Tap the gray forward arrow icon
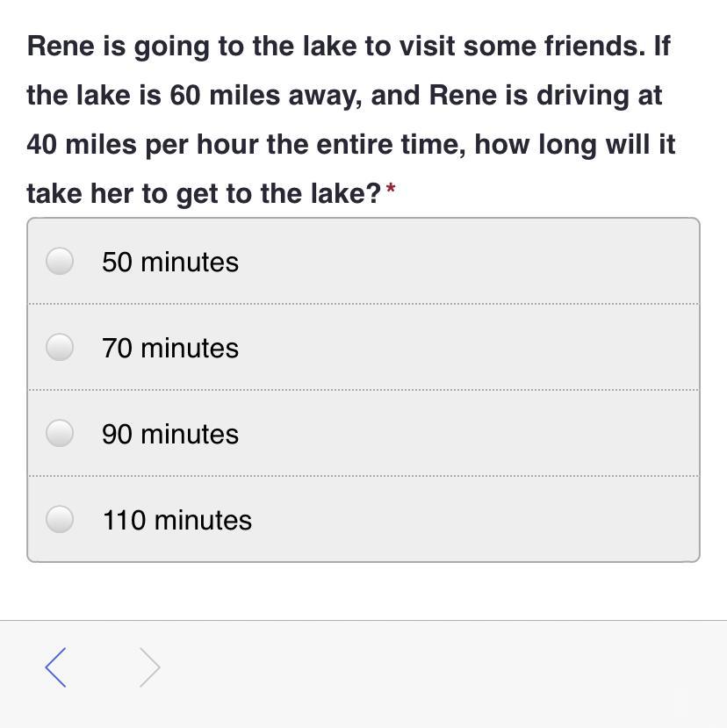727x728 pixels. [150, 667]
